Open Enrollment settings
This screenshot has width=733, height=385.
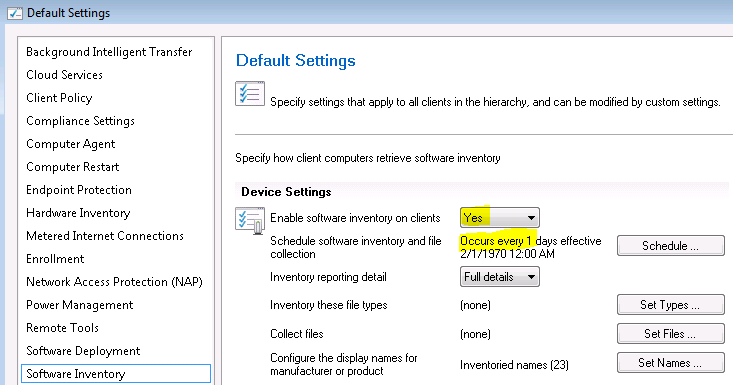tap(55, 259)
